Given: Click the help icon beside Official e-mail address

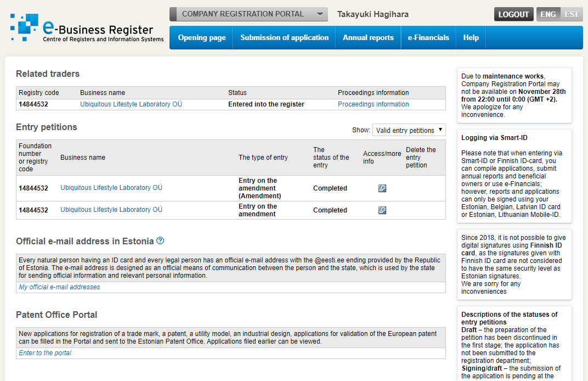Looking at the screenshot, I should coord(160,240).
